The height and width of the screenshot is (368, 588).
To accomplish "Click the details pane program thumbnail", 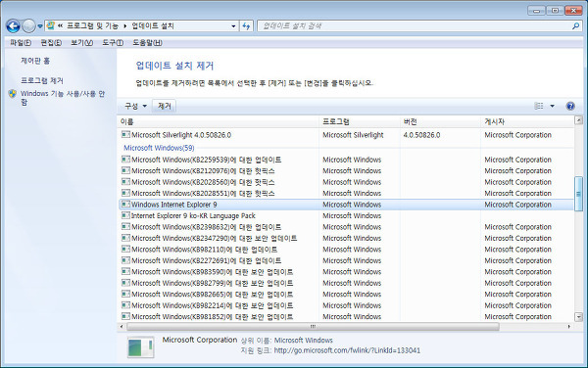I will tap(140, 347).
